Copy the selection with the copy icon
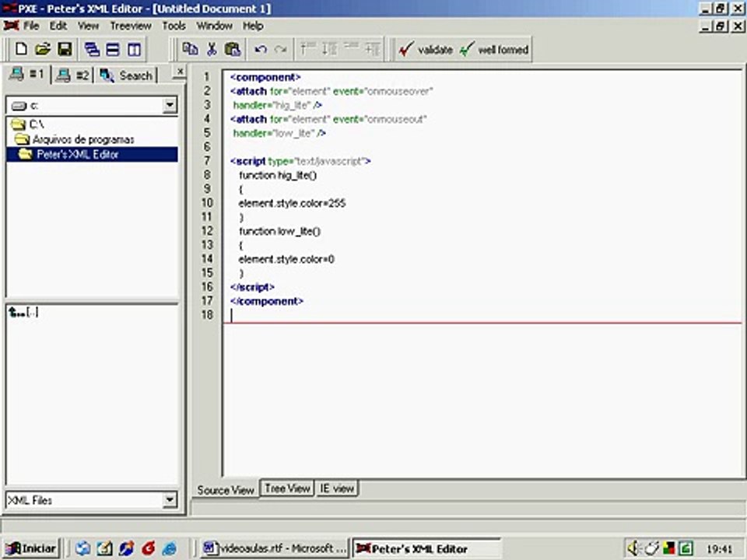The width and height of the screenshot is (747, 560). click(x=190, y=49)
